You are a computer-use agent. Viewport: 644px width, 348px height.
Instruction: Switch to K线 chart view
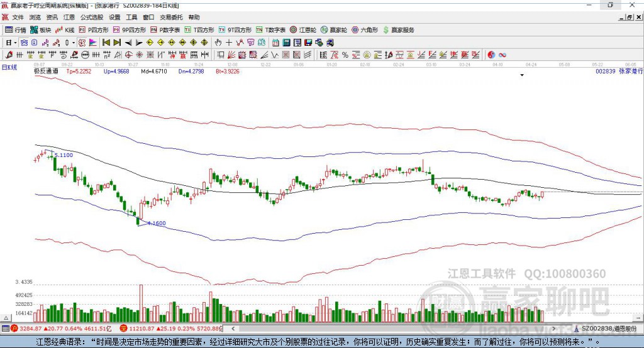tap(65, 30)
